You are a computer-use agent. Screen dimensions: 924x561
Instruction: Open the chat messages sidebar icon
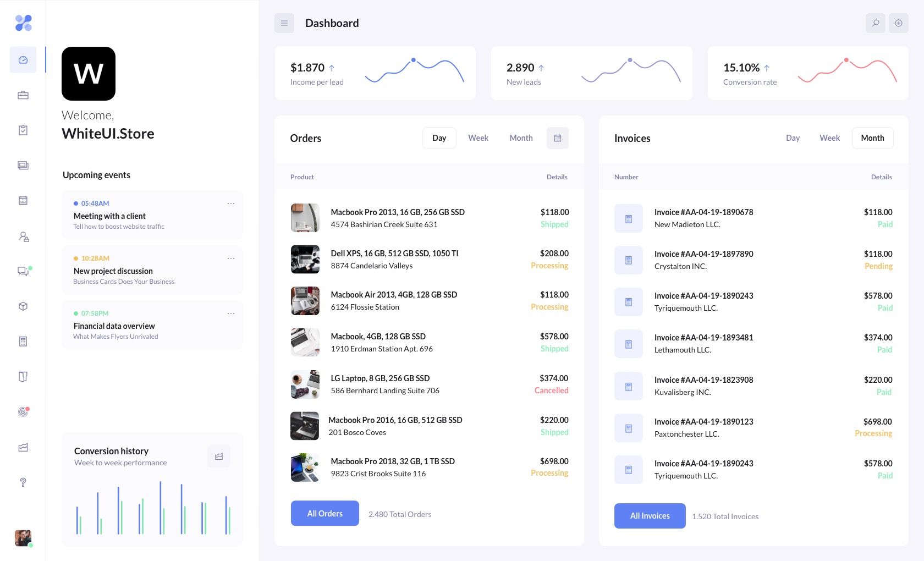[24, 271]
